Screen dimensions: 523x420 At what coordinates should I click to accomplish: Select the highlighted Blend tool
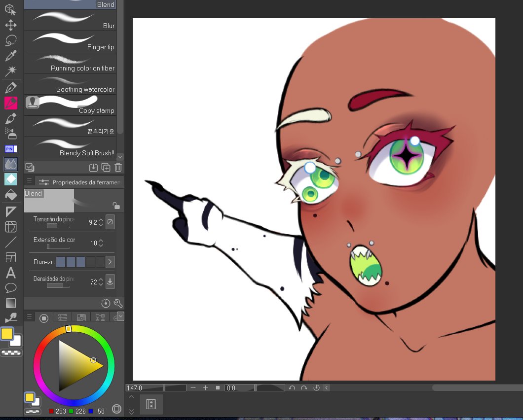[11, 163]
